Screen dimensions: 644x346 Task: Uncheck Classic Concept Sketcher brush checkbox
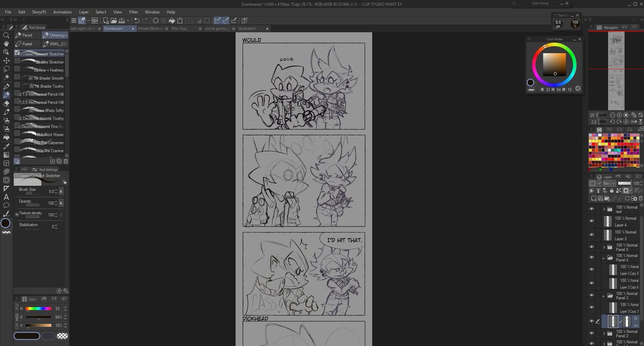click(x=17, y=53)
